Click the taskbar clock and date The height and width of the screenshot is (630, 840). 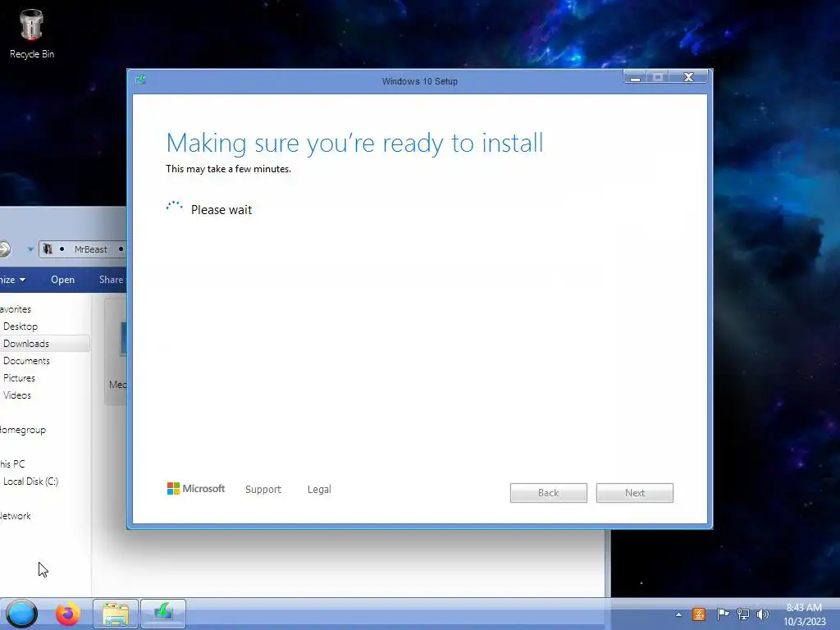pyautogui.click(x=804, y=614)
